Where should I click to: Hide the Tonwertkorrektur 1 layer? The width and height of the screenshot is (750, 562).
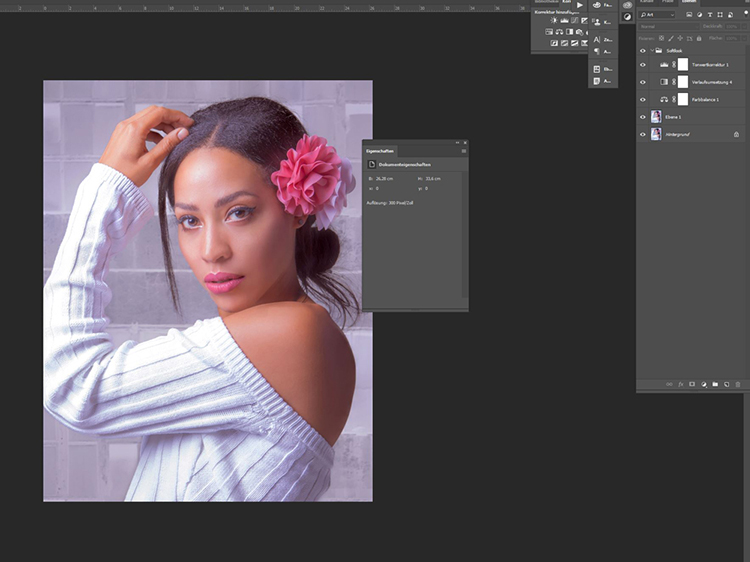tap(643, 64)
